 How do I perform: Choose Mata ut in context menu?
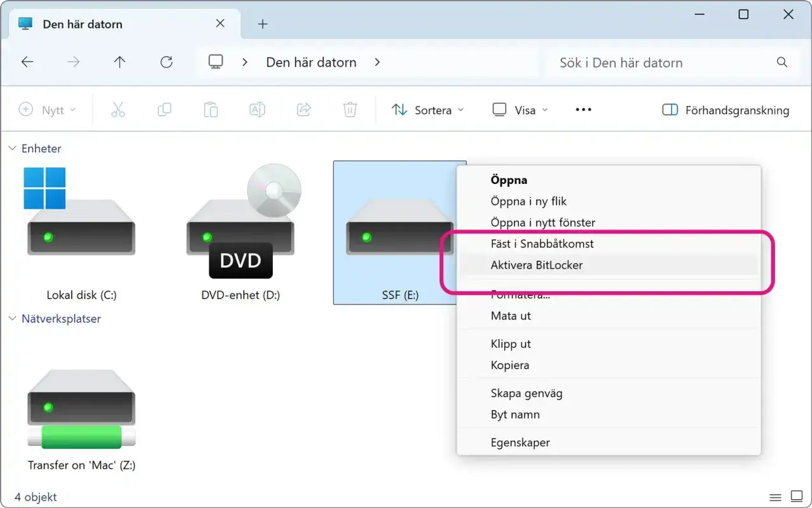click(609, 316)
